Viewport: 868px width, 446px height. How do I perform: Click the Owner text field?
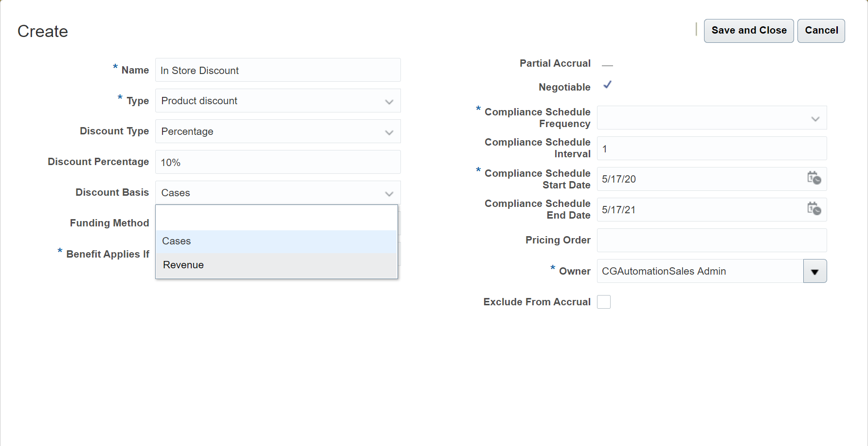[700, 272]
